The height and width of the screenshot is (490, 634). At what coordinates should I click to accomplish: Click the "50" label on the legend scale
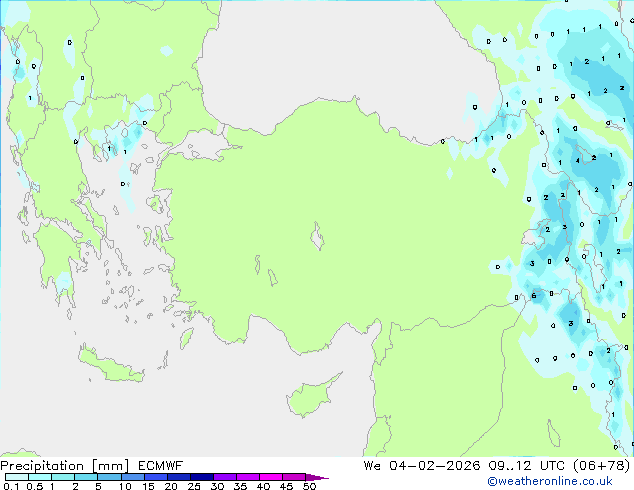click(309, 487)
